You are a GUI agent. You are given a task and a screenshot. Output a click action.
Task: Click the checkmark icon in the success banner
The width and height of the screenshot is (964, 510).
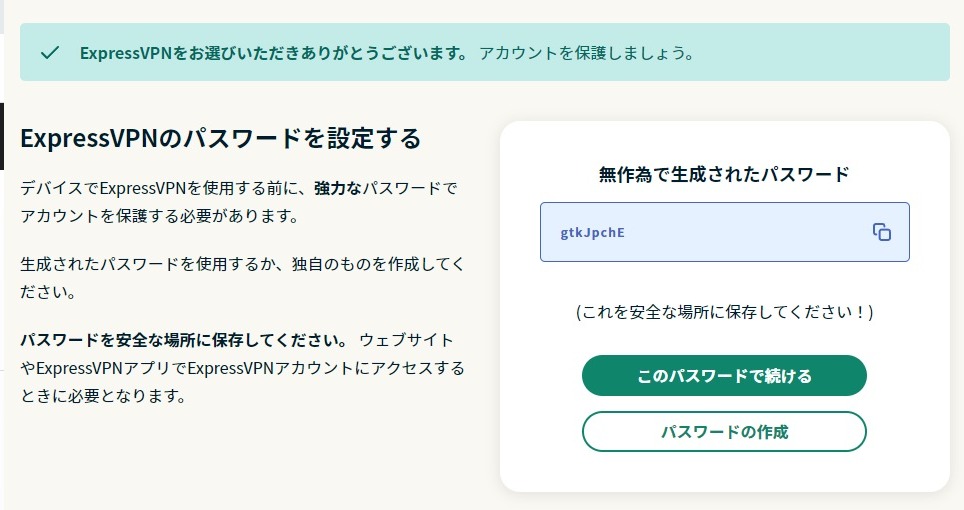[50, 53]
